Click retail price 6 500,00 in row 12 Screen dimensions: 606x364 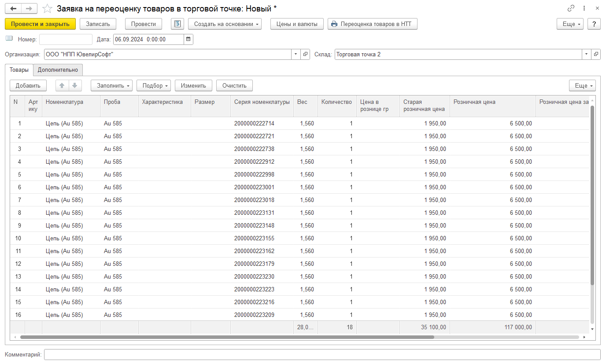pos(493,264)
